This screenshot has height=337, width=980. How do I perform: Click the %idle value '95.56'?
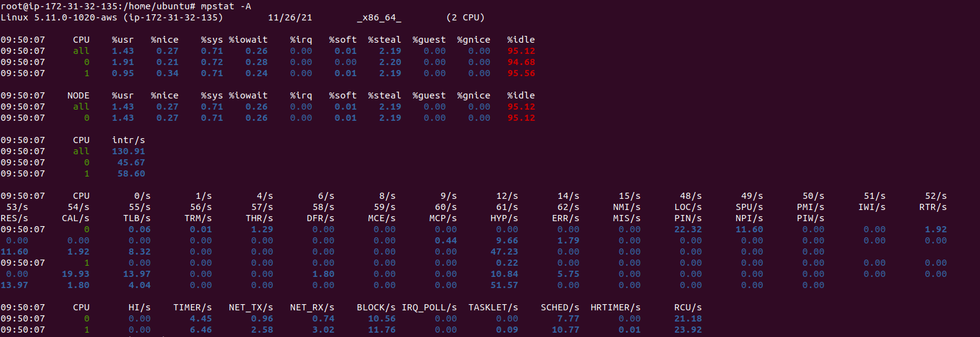coord(521,73)
